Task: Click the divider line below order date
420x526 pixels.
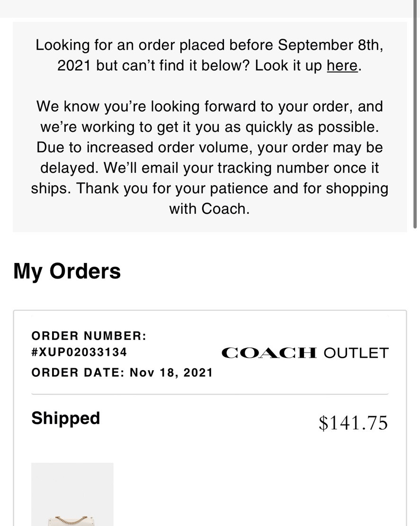Action: [209, 394]
